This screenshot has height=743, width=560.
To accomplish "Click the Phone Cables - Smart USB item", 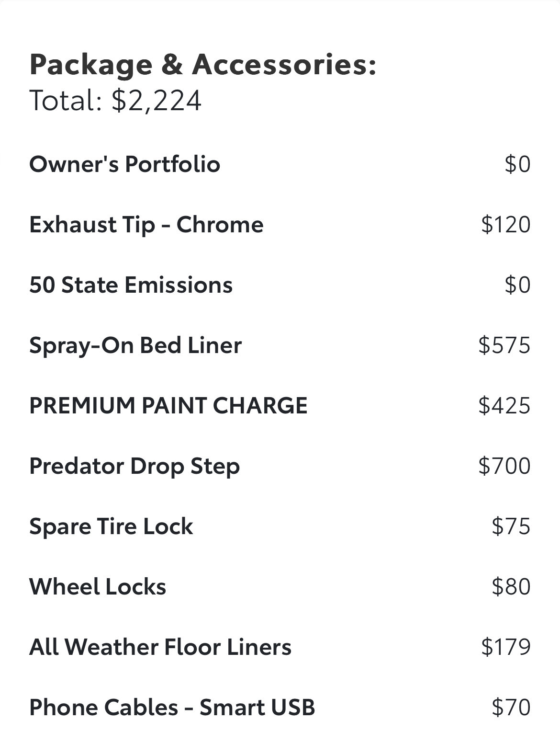I will pyautogui.click(x=172, y=708).
